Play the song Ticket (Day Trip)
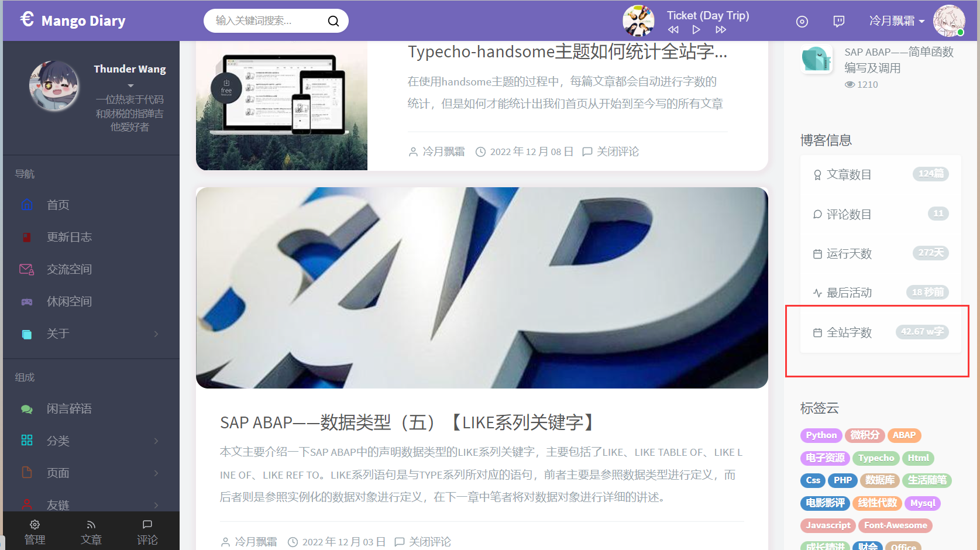 coord(696,29)
